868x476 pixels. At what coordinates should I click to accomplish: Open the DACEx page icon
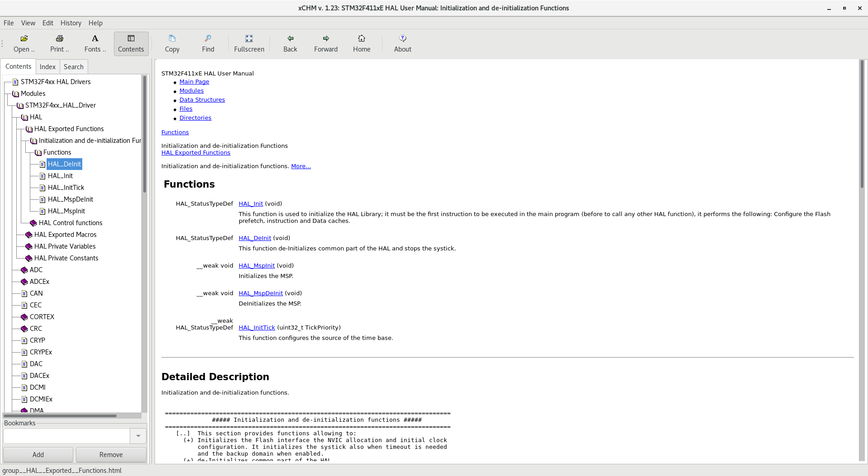24,376
